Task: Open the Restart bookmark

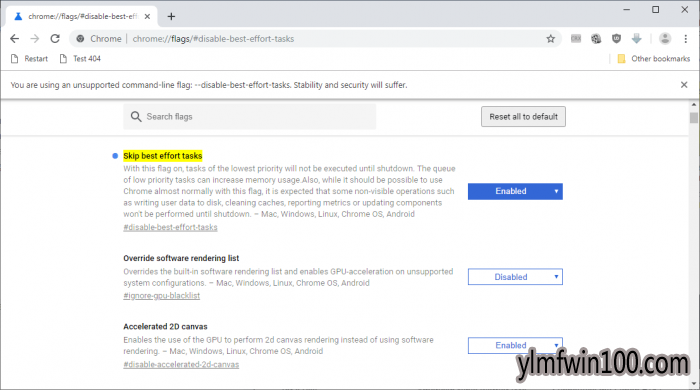Action: (29, 58)
